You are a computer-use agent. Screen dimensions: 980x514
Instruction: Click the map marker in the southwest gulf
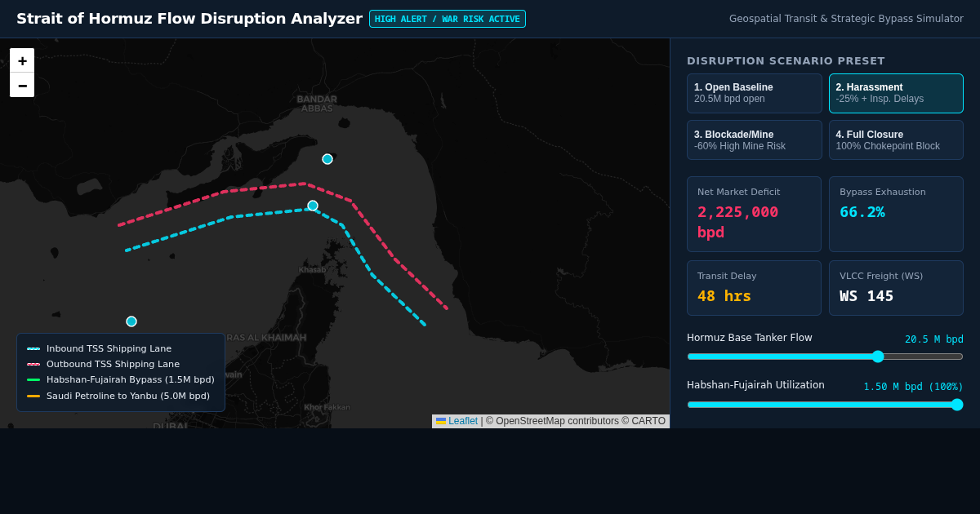pos(131,321)
